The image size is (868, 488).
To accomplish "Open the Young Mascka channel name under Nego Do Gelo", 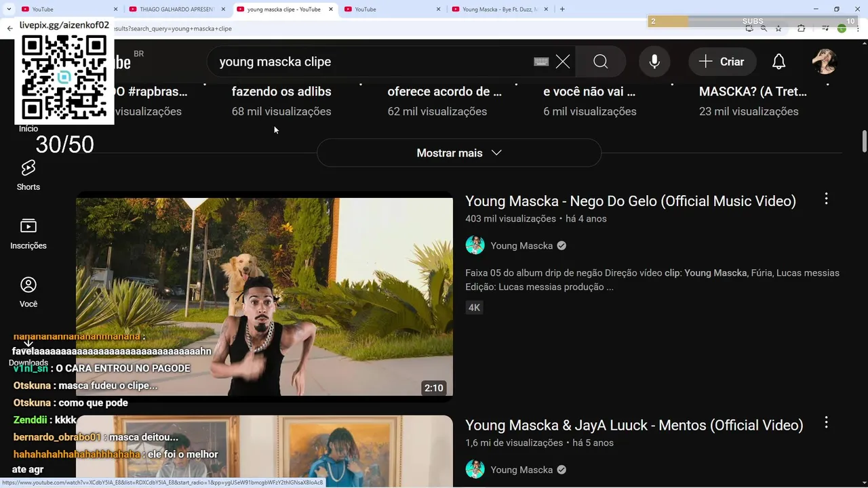I will [x=521, y=246].
